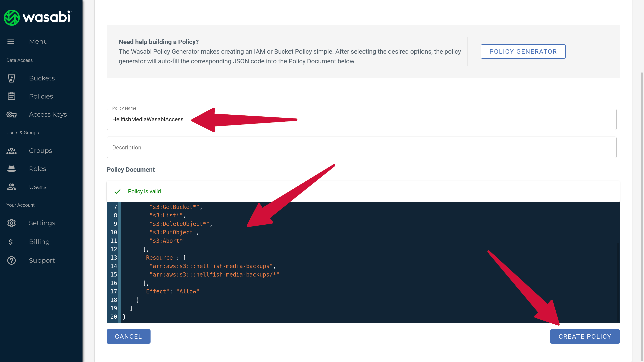Open the Policy Generator
Viewport: 644px width, 362px height.
click(x=523, y=51)
